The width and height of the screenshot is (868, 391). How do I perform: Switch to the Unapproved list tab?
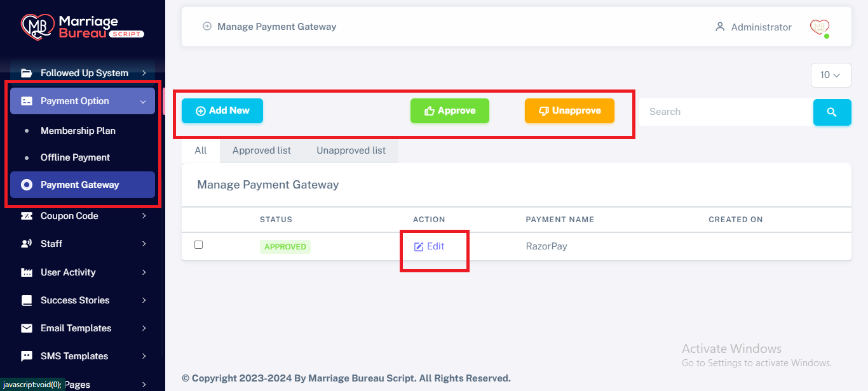(351, 150)
